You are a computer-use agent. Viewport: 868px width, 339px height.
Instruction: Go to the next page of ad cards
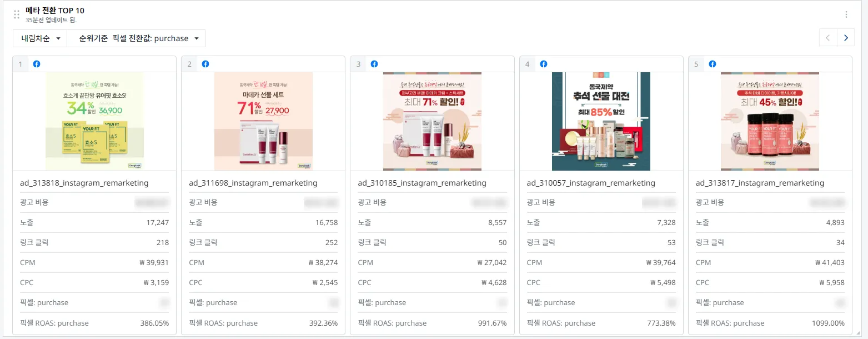click(x=846, y=38)
